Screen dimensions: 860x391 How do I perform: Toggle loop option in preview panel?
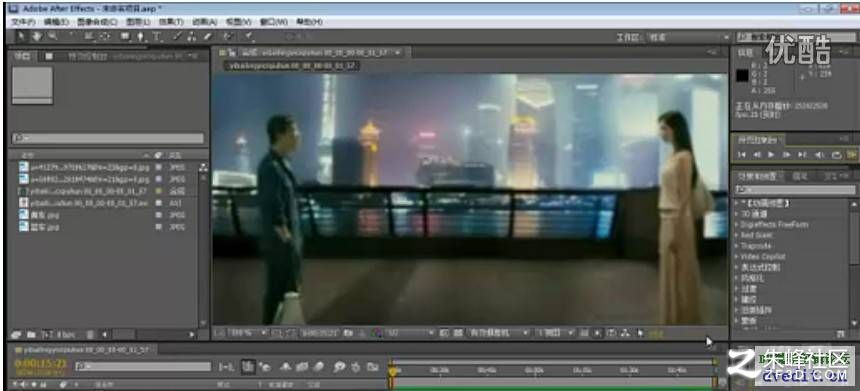click(836, 155)
